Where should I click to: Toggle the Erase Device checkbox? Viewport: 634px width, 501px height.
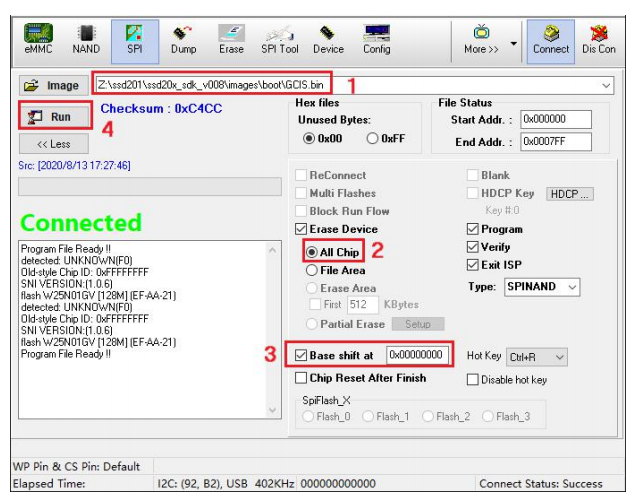click(300, 229)
